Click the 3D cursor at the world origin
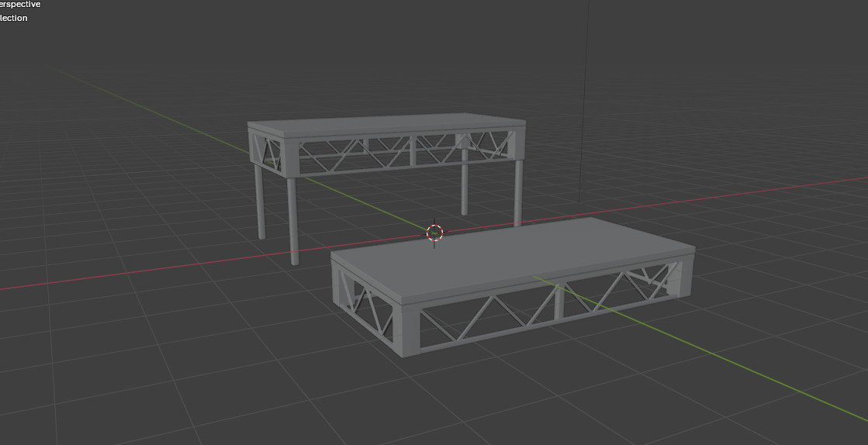 434,233
